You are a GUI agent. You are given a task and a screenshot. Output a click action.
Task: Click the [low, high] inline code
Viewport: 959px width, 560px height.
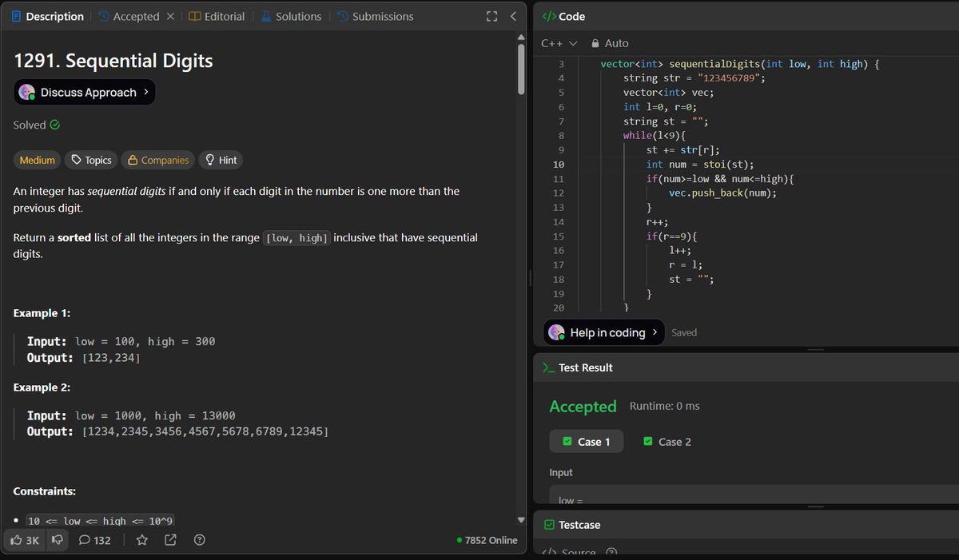point(296,238)
